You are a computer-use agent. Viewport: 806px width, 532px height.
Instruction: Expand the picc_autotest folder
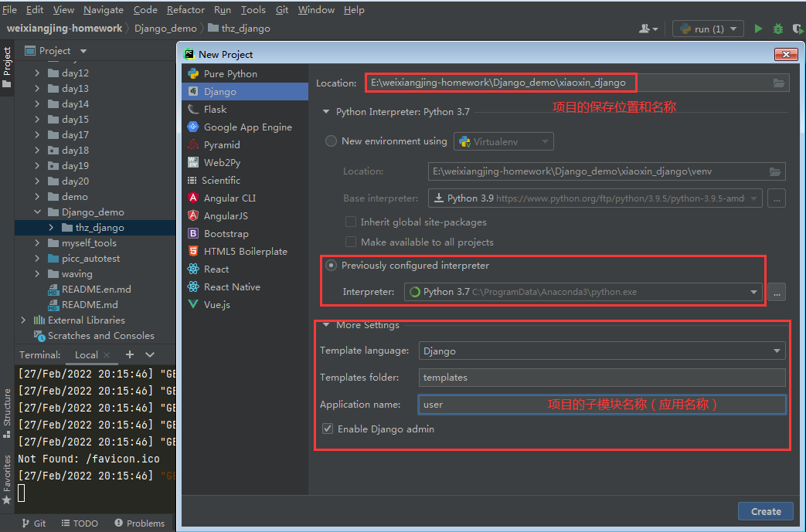[x=38, y=259]
